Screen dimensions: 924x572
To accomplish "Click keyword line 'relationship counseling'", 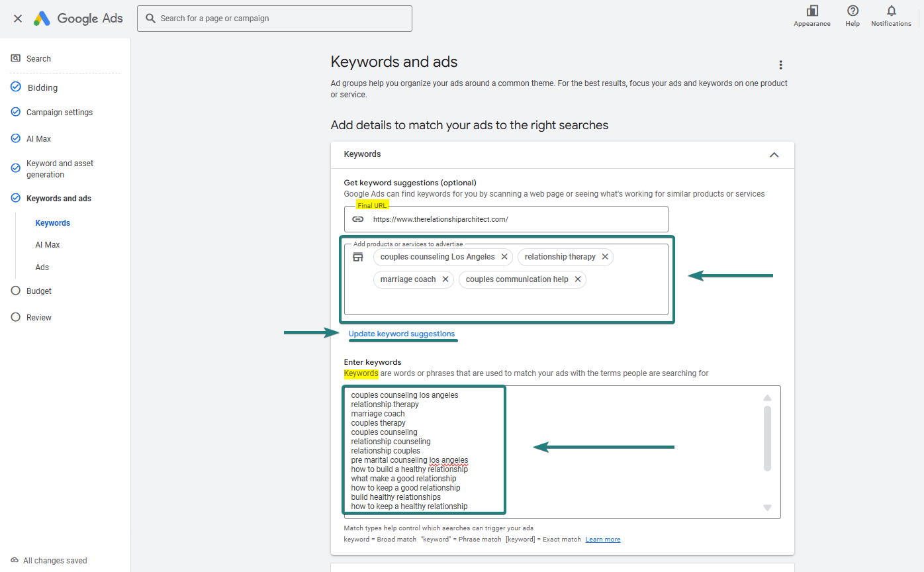I will (x=391, y=442).
